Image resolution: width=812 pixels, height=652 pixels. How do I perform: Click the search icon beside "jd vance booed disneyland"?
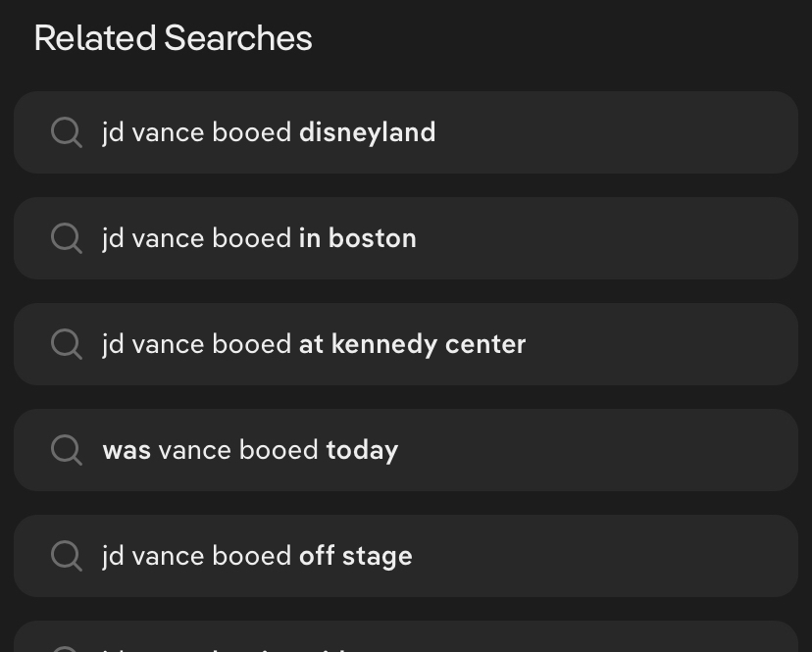click(x=66, y=132)
